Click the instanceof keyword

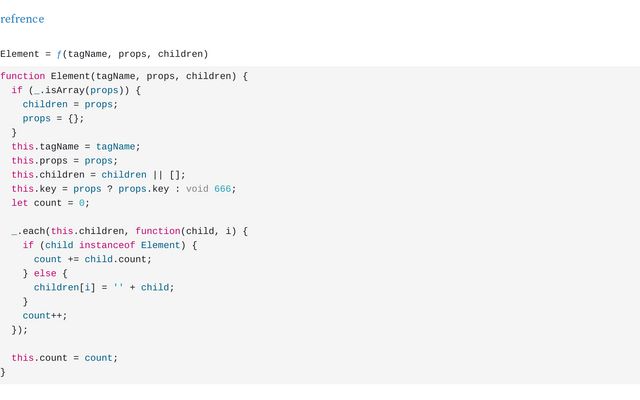tap(107, 245)
